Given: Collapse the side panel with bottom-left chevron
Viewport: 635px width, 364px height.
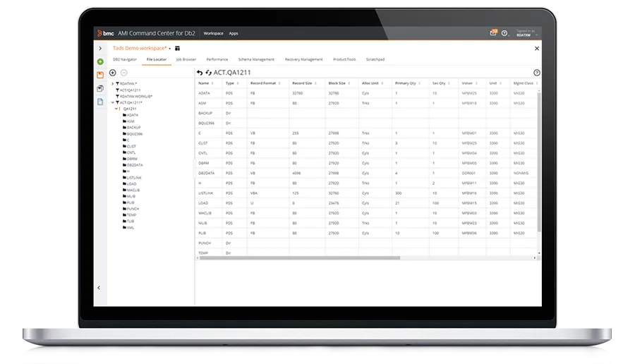Looking at the screenshot, I should pos(99,288).
